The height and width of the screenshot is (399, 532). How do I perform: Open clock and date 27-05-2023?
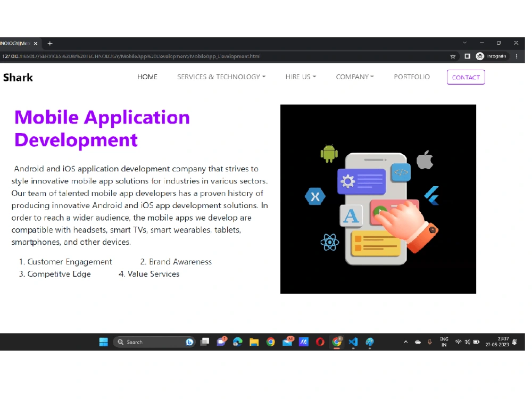click(x=497, y=342)
